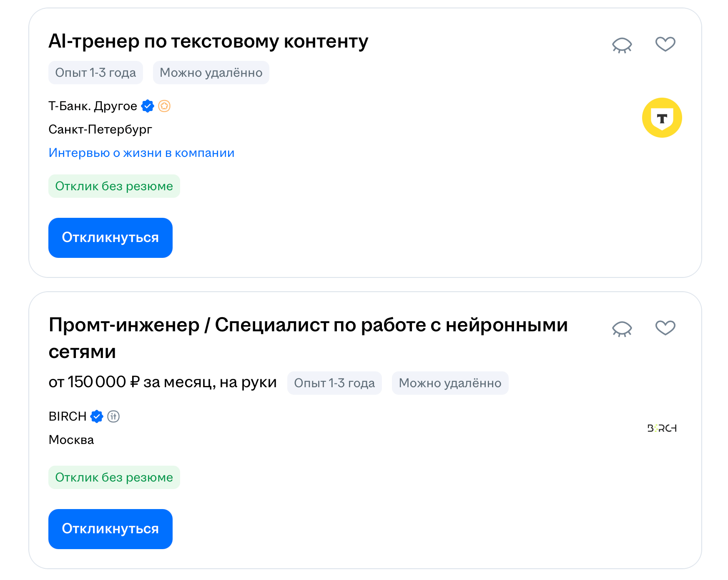
Task: Hide the Промт-инженер vacancy with eye icon
Action: click(x=622, y=328)
